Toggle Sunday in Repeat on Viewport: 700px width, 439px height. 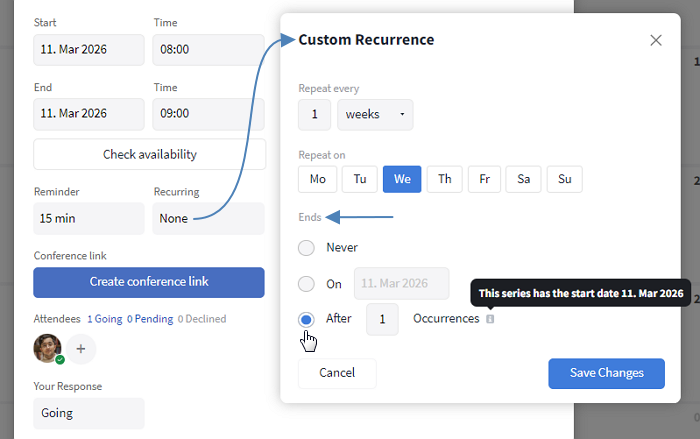(564, 180)
